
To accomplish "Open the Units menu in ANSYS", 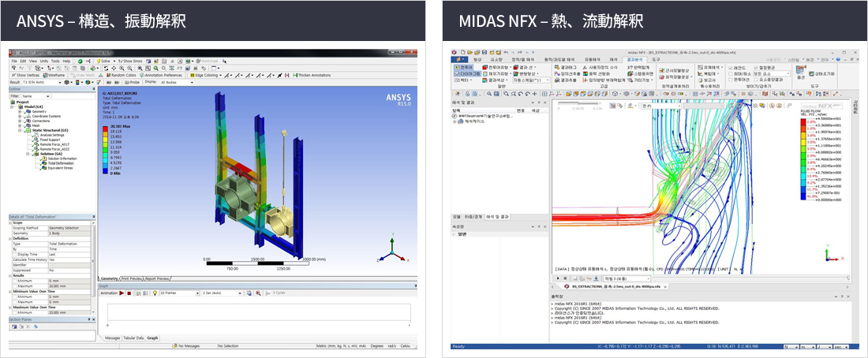I will [44, 61].
